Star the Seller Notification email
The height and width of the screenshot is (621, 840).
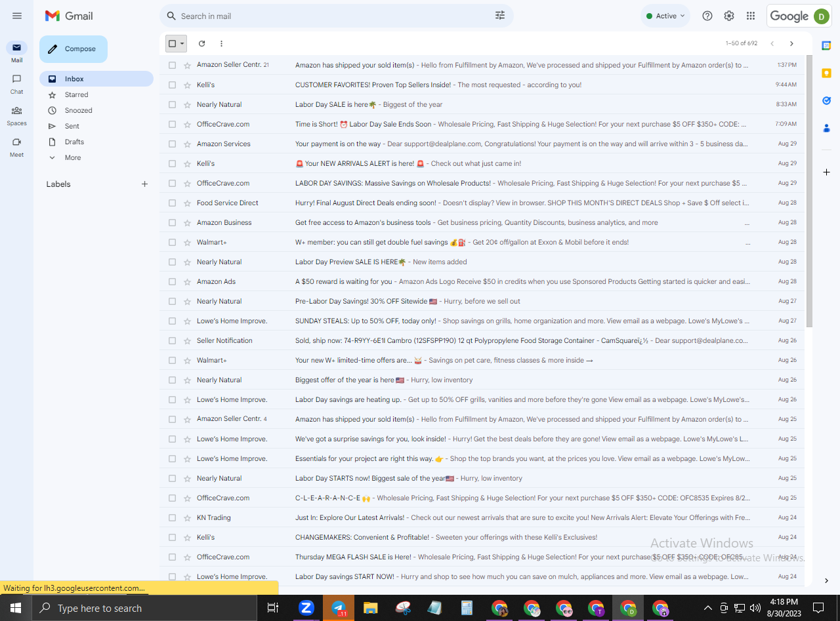click(188, 340)
